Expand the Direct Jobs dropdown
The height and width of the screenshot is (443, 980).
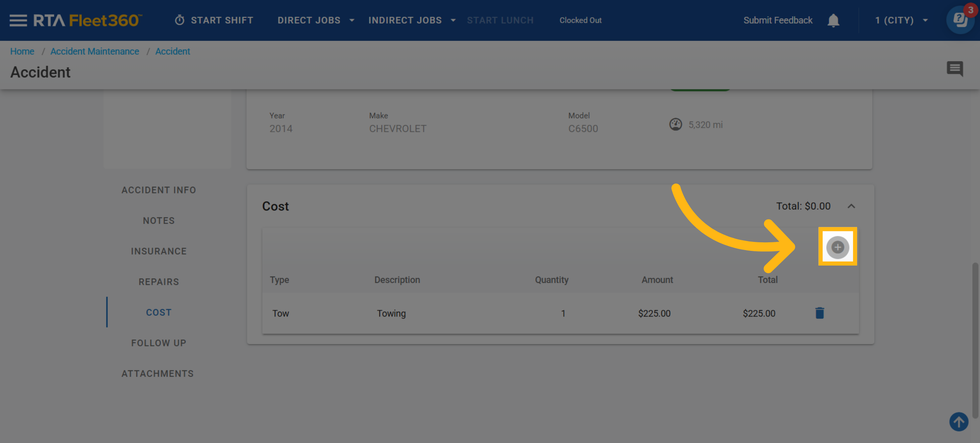click(x=316, y=20)
